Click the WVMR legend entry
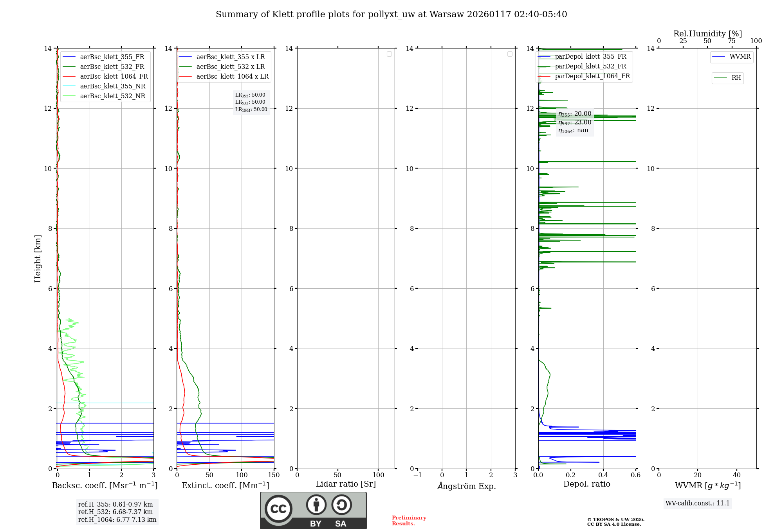 pos(740,57)
